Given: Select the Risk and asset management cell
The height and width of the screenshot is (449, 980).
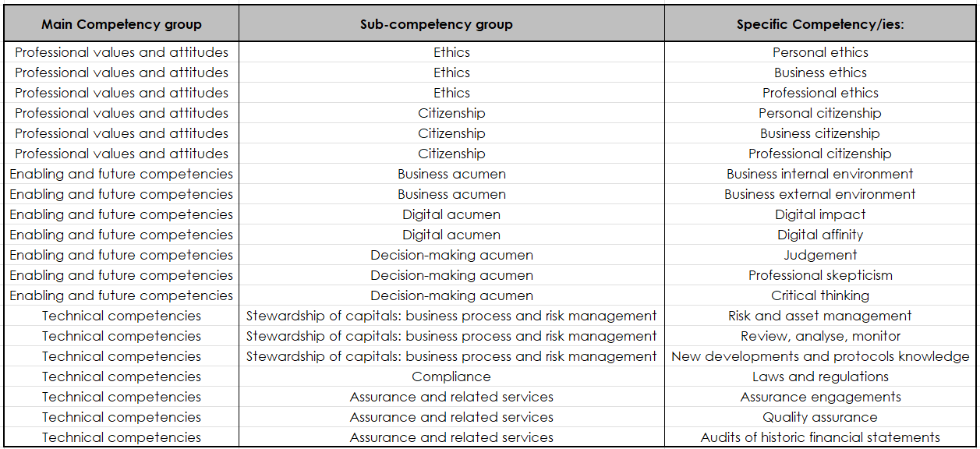Looking at the screenshot, I should (x=820, y=316).
